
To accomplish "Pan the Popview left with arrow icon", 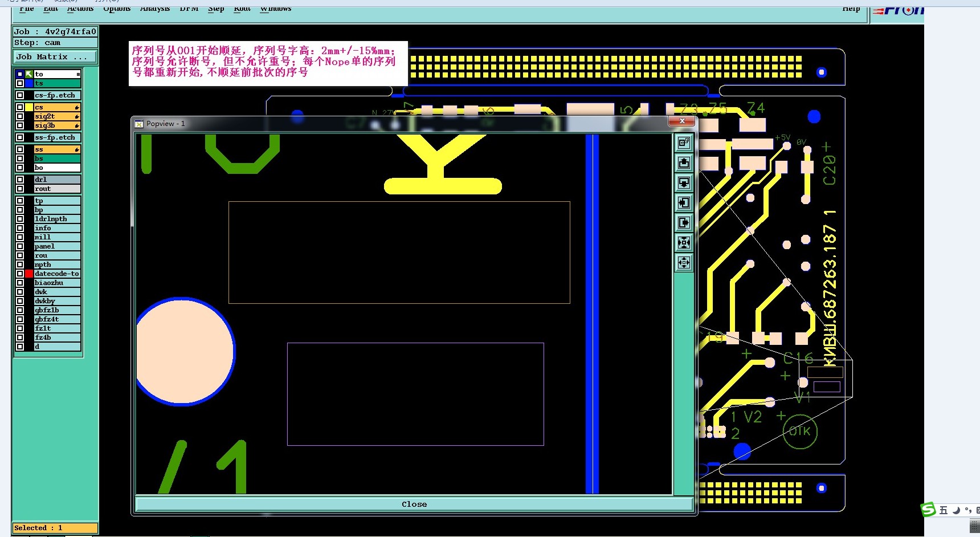I will click(x=684, y=202).
